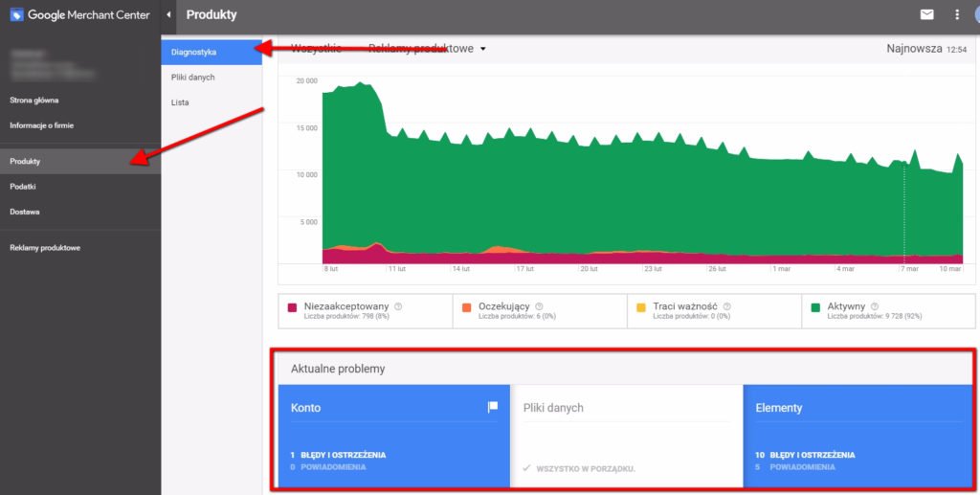Image resolution: width=980 pixels, height=495 pixels.
Task: Open the mail notifications icon
Action: pyautogui.click(x=926, y=14)
